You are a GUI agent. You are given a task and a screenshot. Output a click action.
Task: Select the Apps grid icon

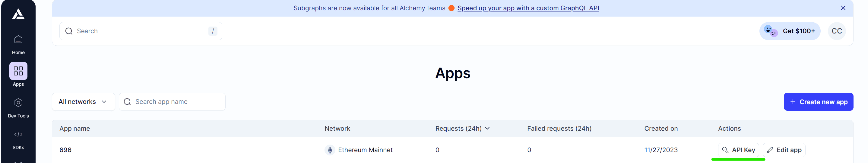tap(18, 71)
